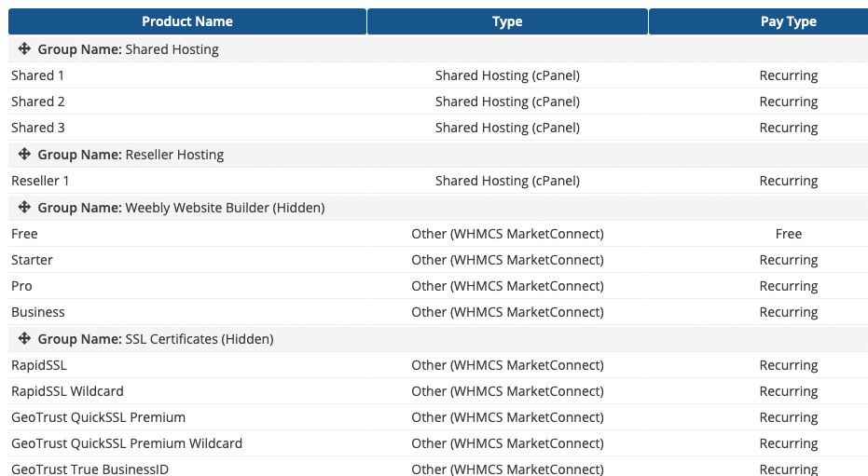Image resolution: width=868 pixels, height=476 pixels.
Task: Select the GeoTrust True BusinessID product name
Action: pyautogui.click(x=90, y=469)
